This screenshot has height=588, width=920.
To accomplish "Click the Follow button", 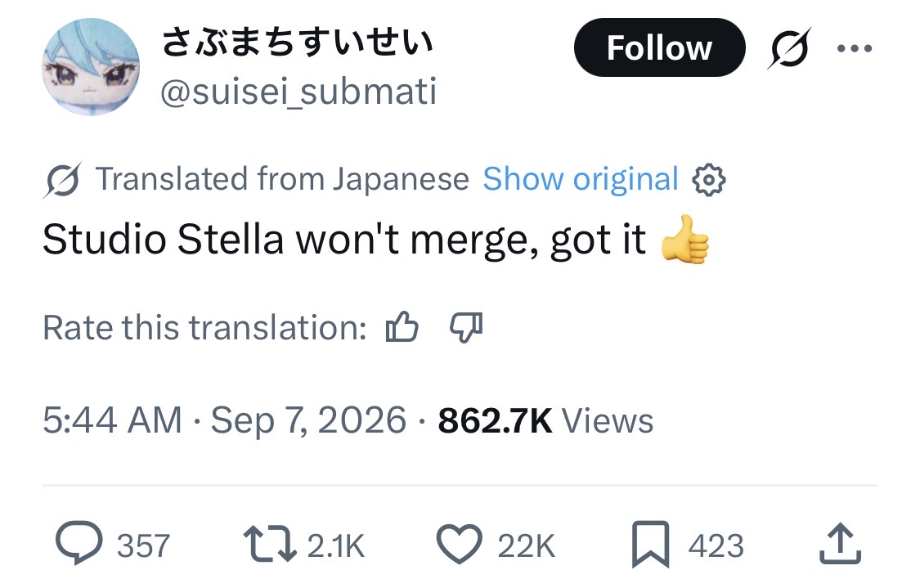I will pos(659,47).
